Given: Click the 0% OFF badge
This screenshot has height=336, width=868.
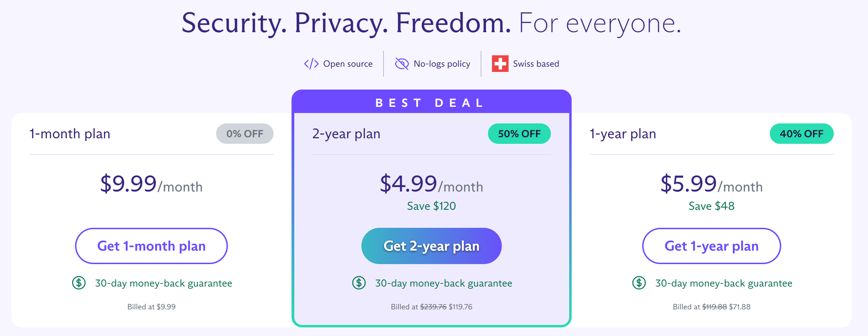Looking at the screenshot, I should (x=244, y=134).
